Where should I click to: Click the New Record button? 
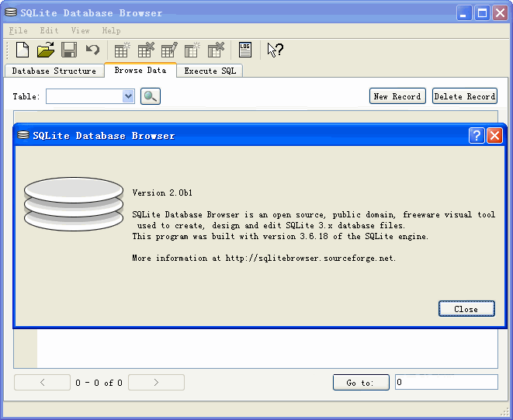point(397,96)
